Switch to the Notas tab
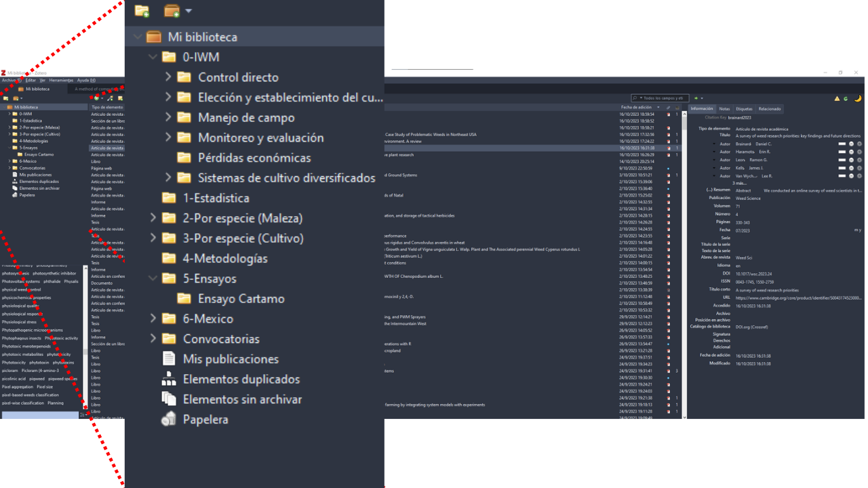This screenshot has width=868, height=488. pyautogui.click(x=724, y=108)
